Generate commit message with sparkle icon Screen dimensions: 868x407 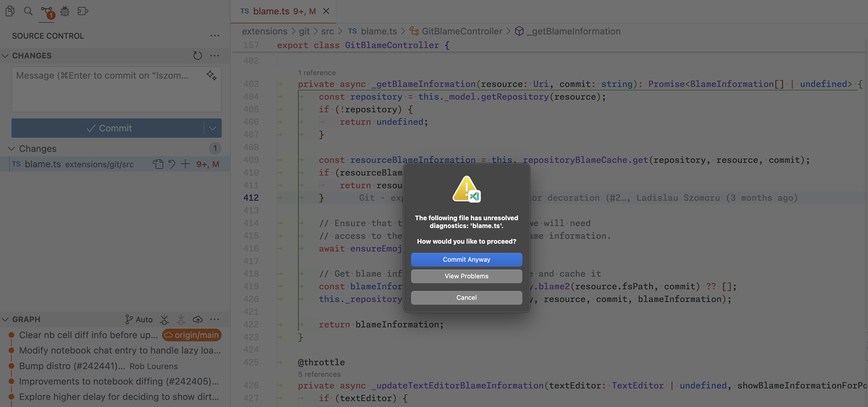(211, 76)
